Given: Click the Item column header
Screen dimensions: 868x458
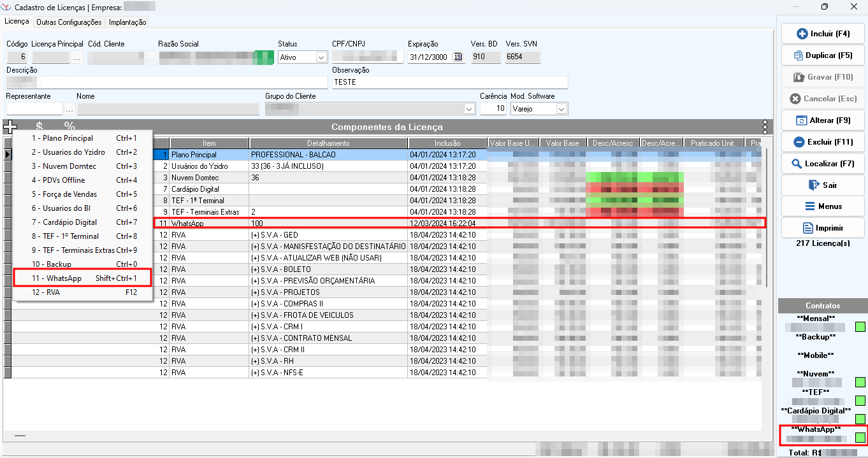Looking at the screenshot, I should pos(210,143).
